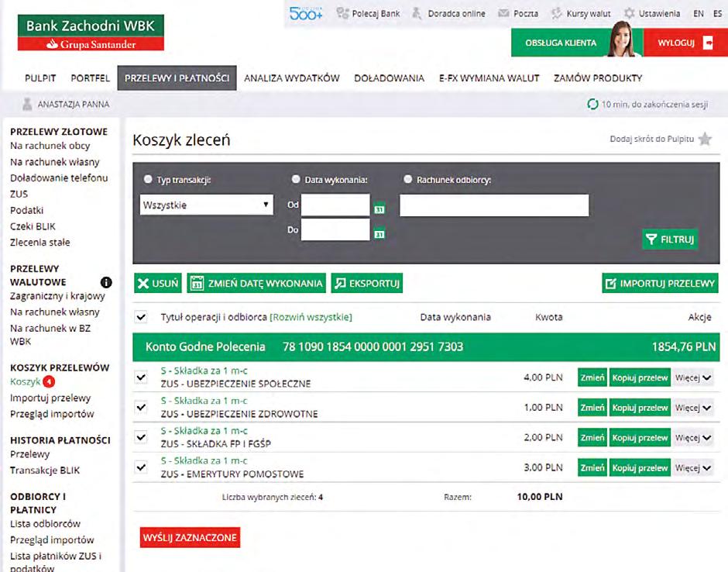728x572 pixels.
Task: Expand Więcej for Składka FP i FGŚP row
Action: pyautogui.click(x=693, y=438)
